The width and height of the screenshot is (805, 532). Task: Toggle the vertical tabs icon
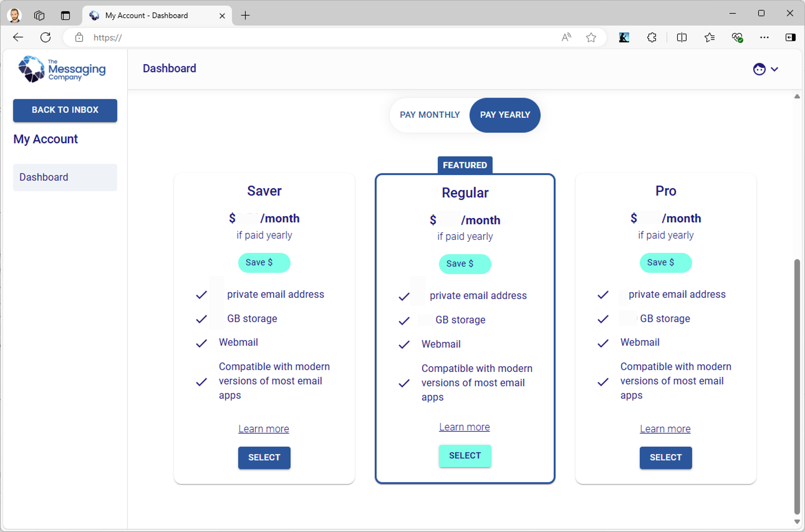(65, 15)
